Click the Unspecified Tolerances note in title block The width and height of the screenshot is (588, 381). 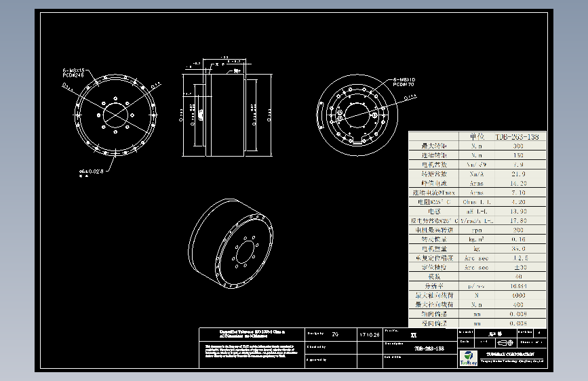[x=252, y=334]
